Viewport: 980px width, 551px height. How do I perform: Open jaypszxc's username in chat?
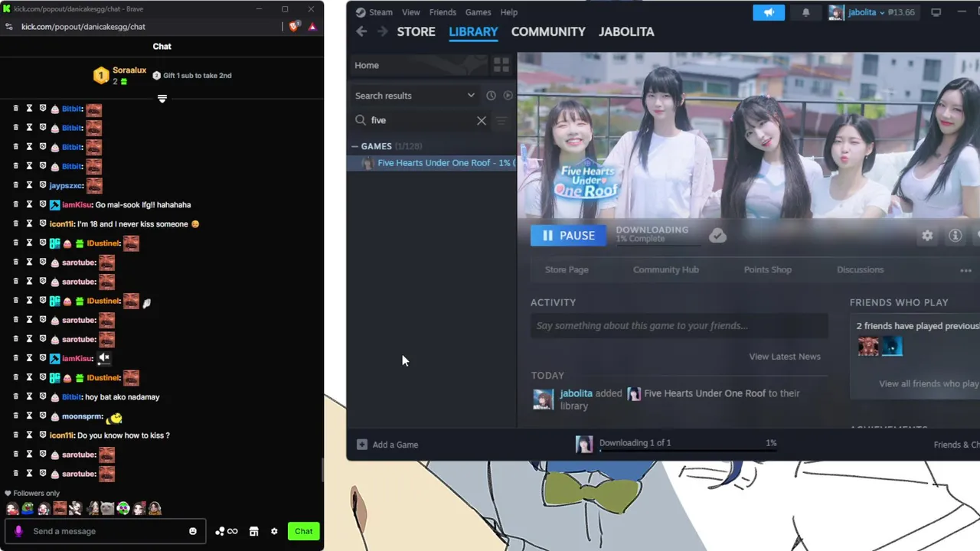[x=66, y=186]
